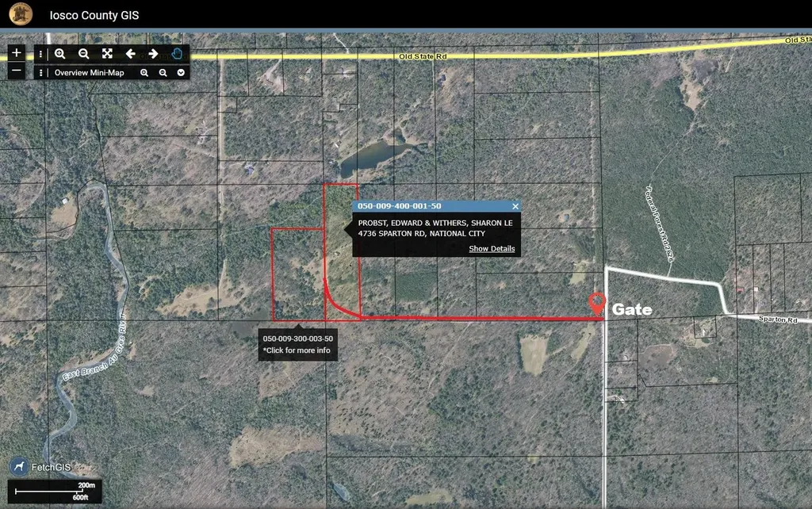Click the East Branch Au Gres River label

pyautogui.click(x=94, y=347)
